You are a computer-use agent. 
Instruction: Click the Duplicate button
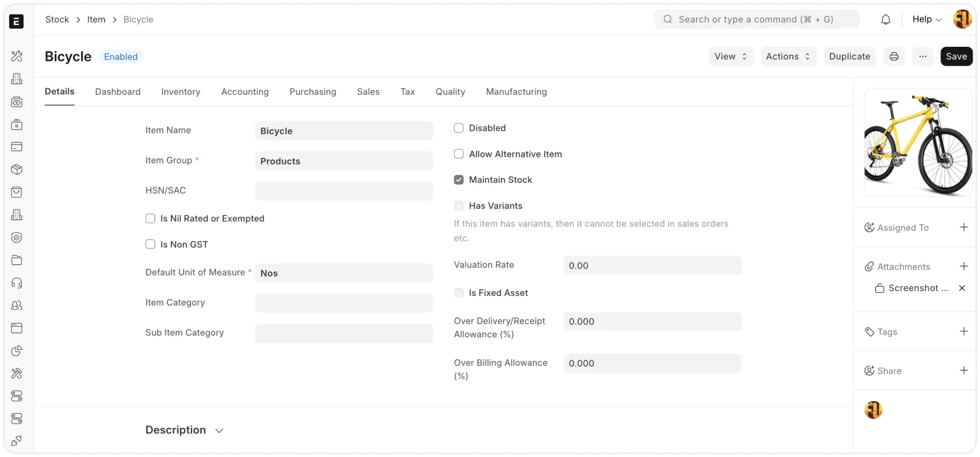849,57
